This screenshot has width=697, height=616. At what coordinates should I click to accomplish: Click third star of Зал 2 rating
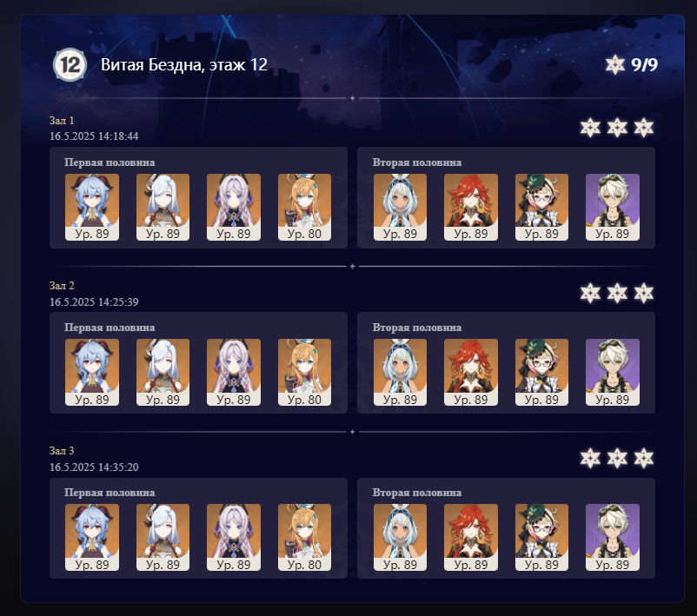pos(644,294)
